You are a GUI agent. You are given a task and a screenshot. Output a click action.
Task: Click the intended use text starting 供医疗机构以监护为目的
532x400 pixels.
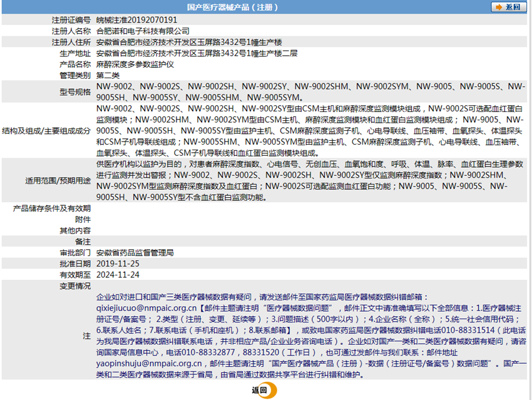pyautogui.click(x=310, y=181)
